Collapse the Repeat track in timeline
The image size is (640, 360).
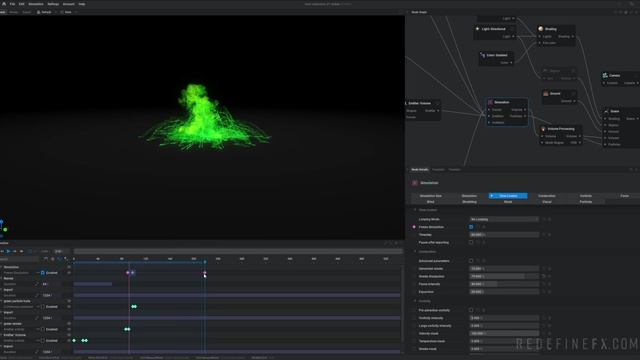1,278
